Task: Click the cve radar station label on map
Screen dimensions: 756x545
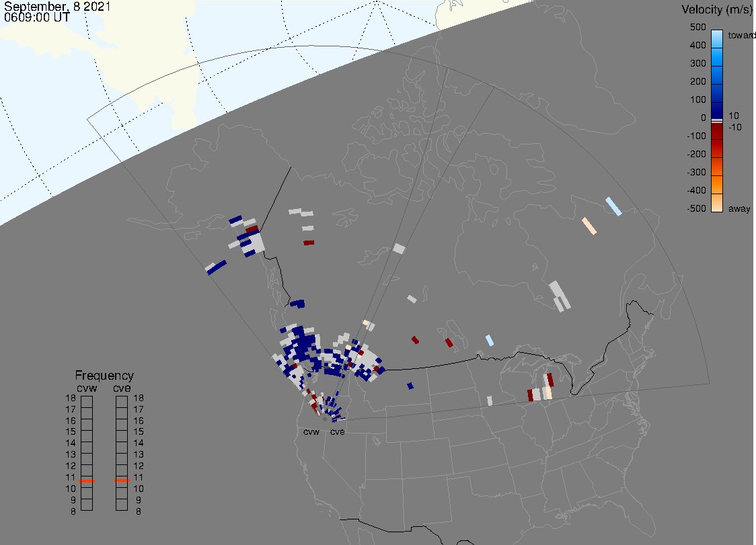Action: pos(337,432)
